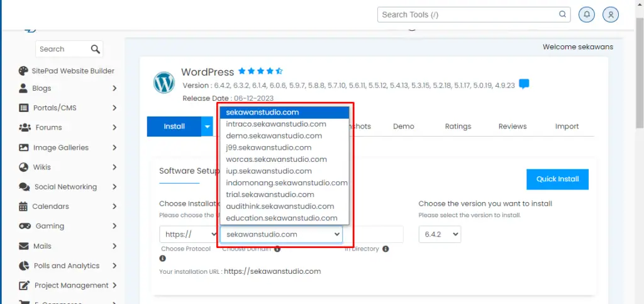644x304 pixels.
Task: Click the blue Install button
Action: (x=174, y=127)
